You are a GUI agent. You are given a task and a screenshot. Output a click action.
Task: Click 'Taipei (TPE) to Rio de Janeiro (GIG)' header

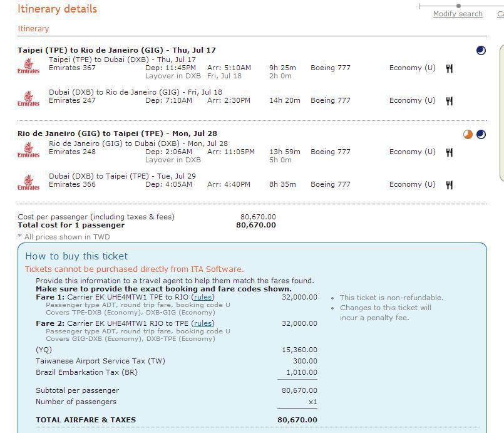(x=116, y=50)
